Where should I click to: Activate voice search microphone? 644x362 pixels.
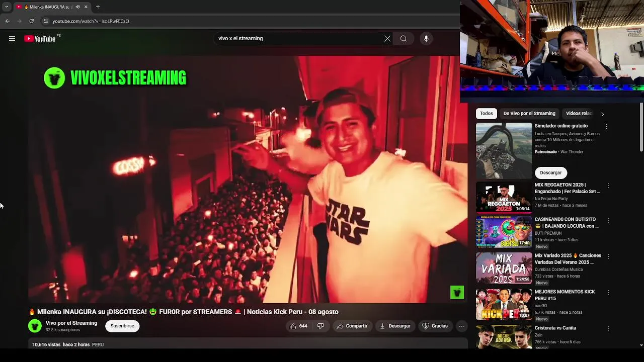point(426,38)
